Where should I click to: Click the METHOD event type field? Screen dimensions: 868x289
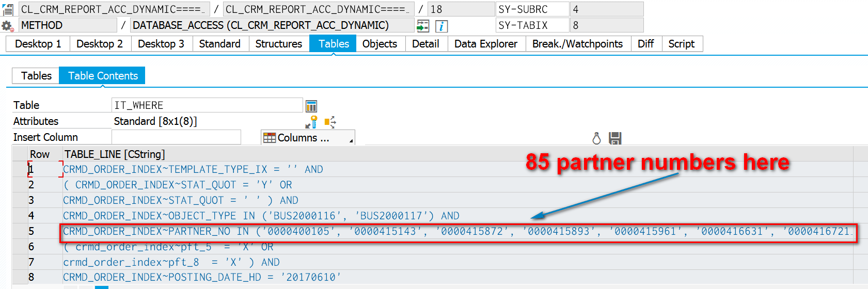click(68, 25)
